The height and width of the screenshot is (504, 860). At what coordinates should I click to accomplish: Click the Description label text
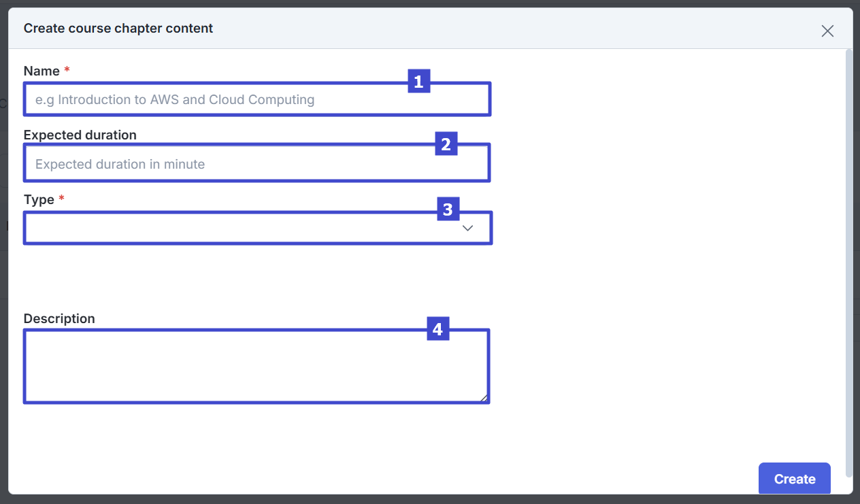pyautogui.click(x=59, y=318)
